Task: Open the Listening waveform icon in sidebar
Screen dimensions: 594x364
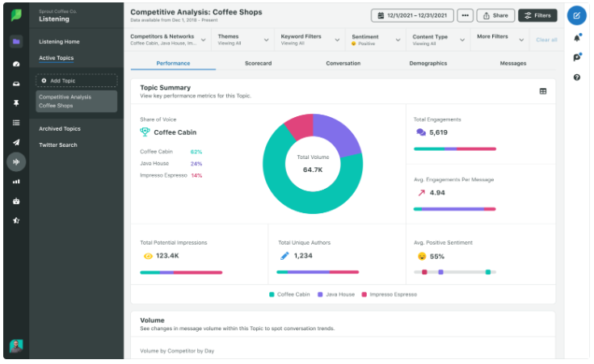Action: click(x=16, y=162)
